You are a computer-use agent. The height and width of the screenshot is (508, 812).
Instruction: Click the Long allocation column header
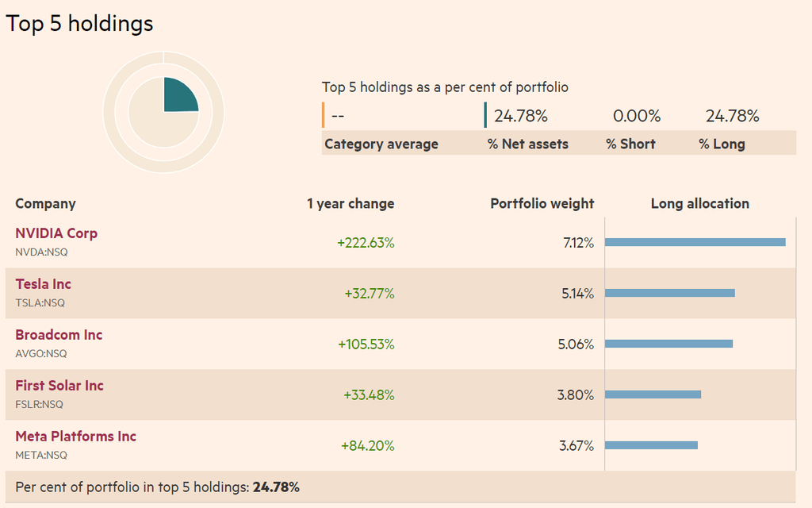(699, 204)
